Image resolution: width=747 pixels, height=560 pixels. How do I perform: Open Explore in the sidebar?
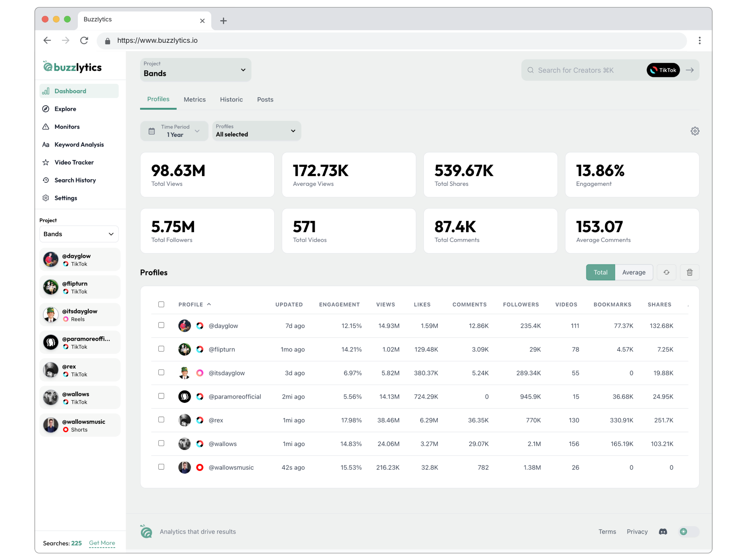(x=79, y=109)
